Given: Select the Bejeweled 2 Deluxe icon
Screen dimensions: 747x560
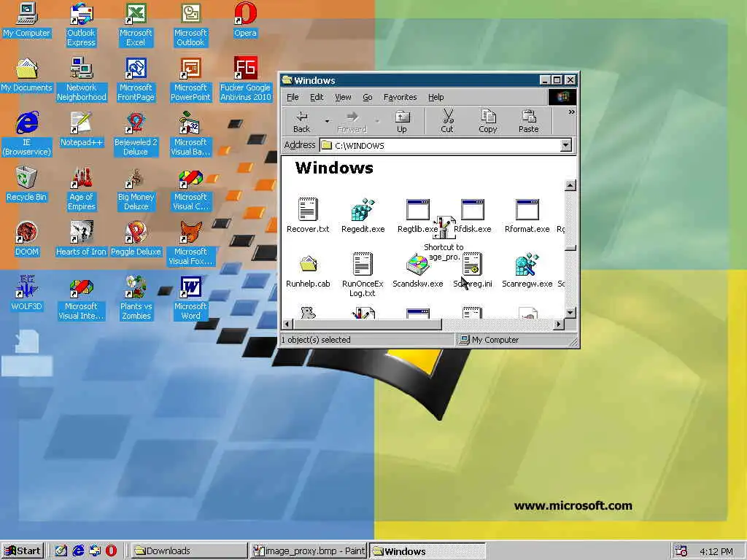Looking at the screenshot, I should 136,134.
